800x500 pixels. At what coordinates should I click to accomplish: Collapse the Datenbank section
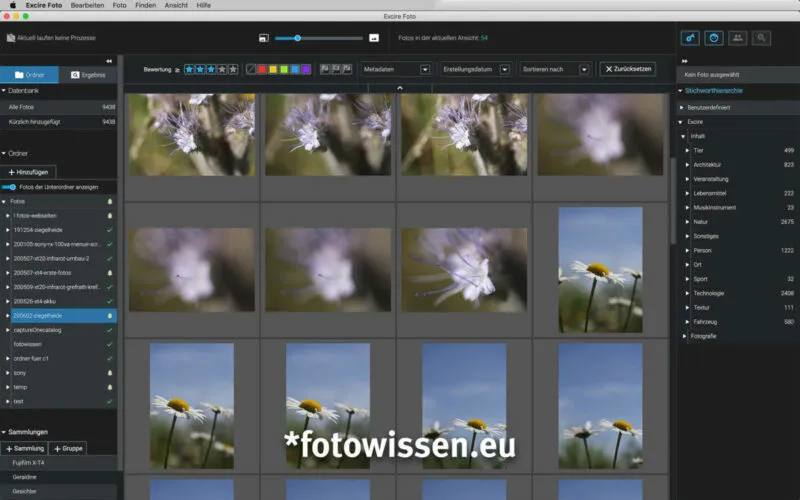pos(4,90)
